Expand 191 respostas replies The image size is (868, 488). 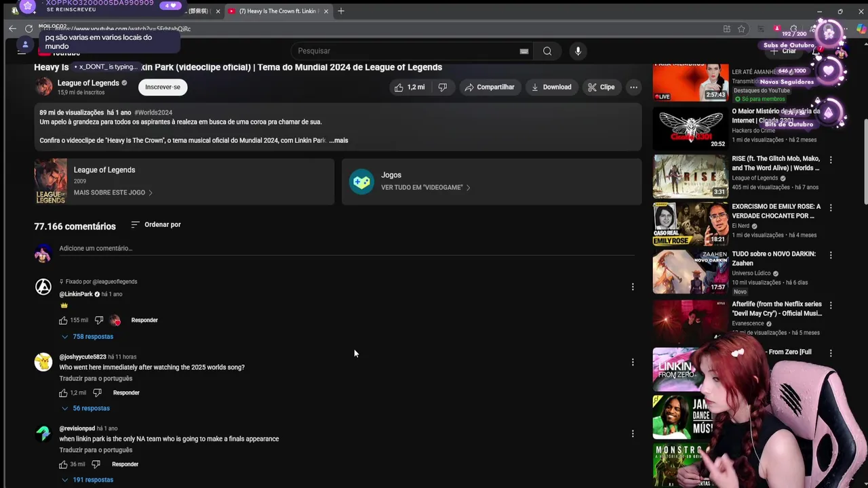click(87, 480)
